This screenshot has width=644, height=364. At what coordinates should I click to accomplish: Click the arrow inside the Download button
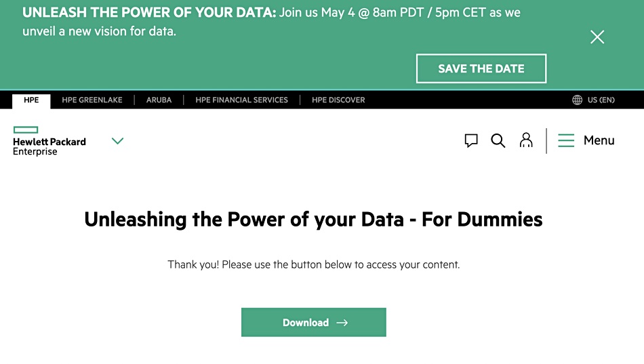pos(342,323)
